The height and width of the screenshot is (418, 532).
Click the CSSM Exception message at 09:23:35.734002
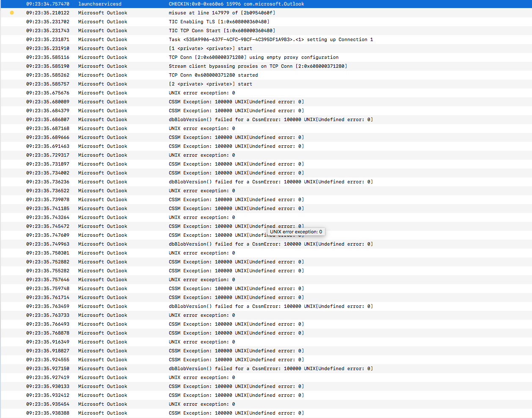[236, 173]
